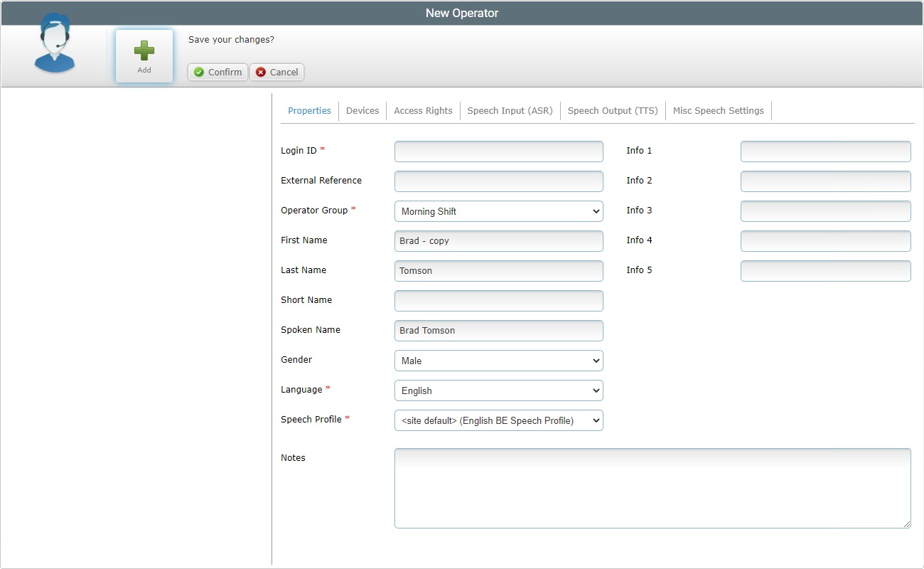
Task: Open the Speech Profile dropdown
Action: pos(498,420)
